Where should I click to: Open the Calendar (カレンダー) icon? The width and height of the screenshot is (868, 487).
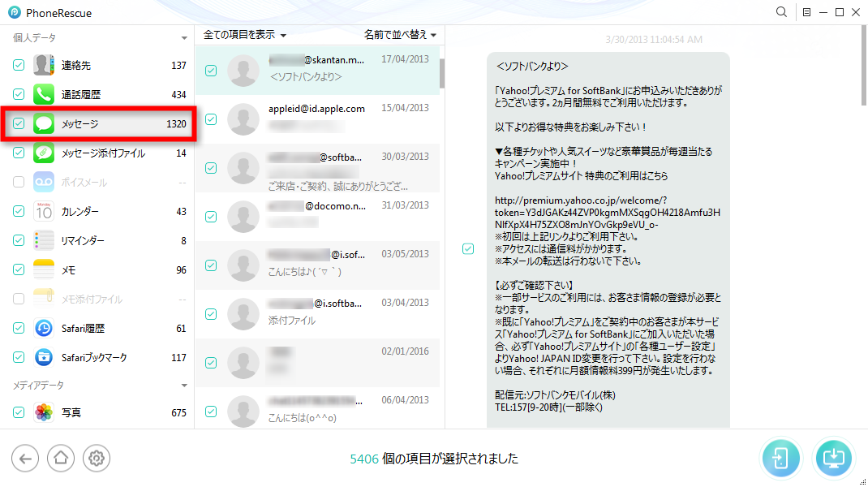44,211
